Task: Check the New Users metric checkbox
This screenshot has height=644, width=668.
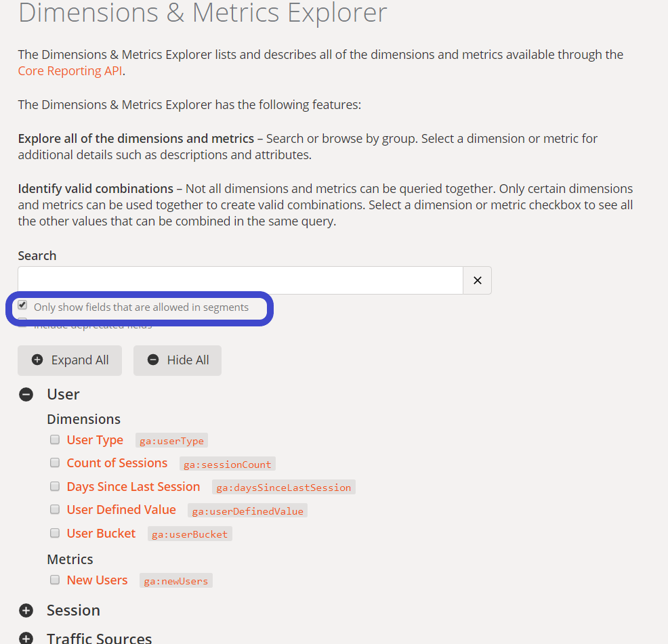Action: pos(55,580)
